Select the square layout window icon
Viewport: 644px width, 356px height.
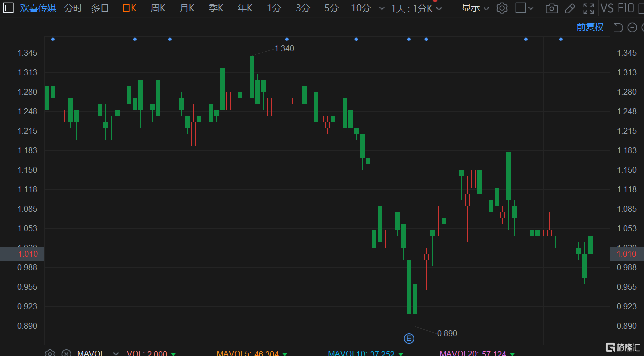(x=521, y=8)
